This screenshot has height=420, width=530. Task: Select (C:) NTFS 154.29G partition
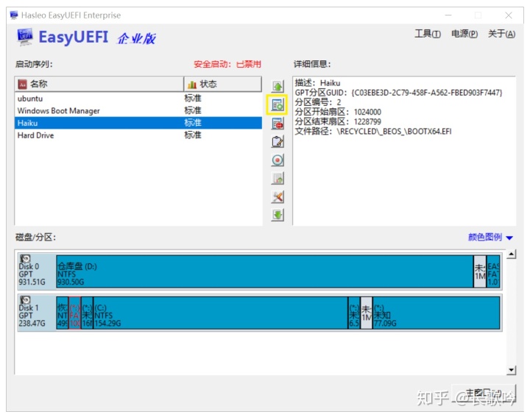tap(220, 313)
